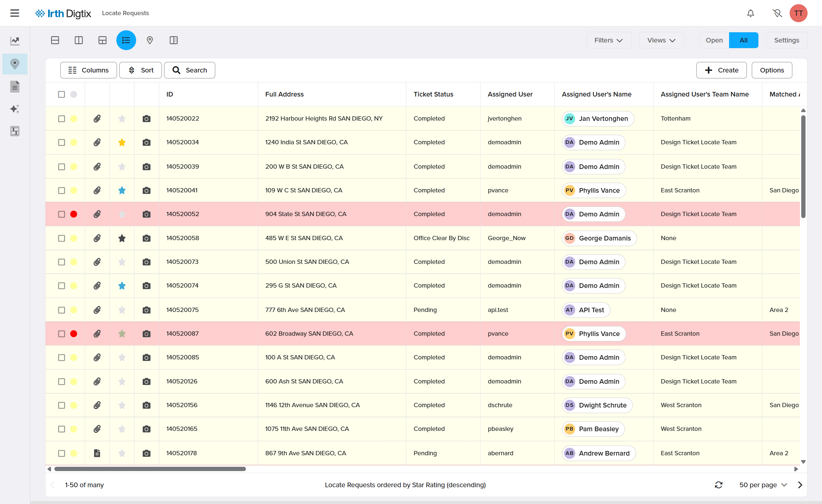822x504 pixels.
Task: Expand the Filters dropdown
Action: [608, 40]
